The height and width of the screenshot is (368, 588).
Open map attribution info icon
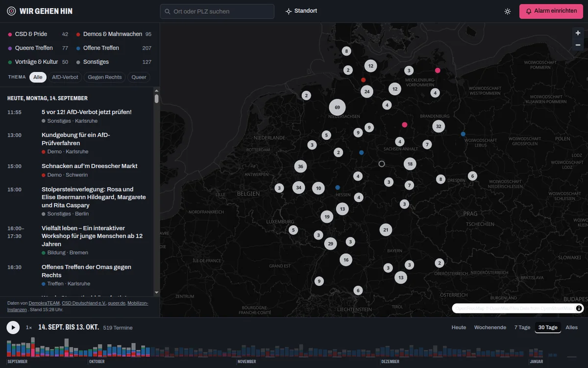(579, 308)
